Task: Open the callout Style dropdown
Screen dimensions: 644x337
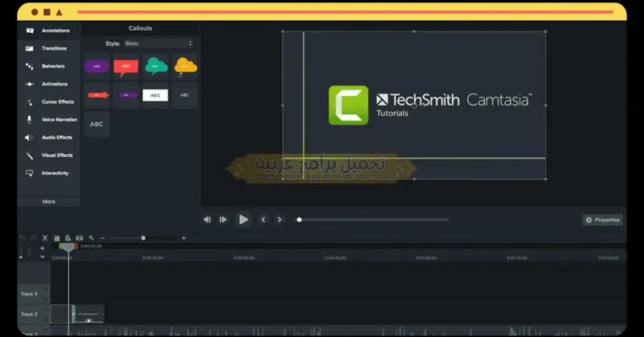Action: click(158, 43)
